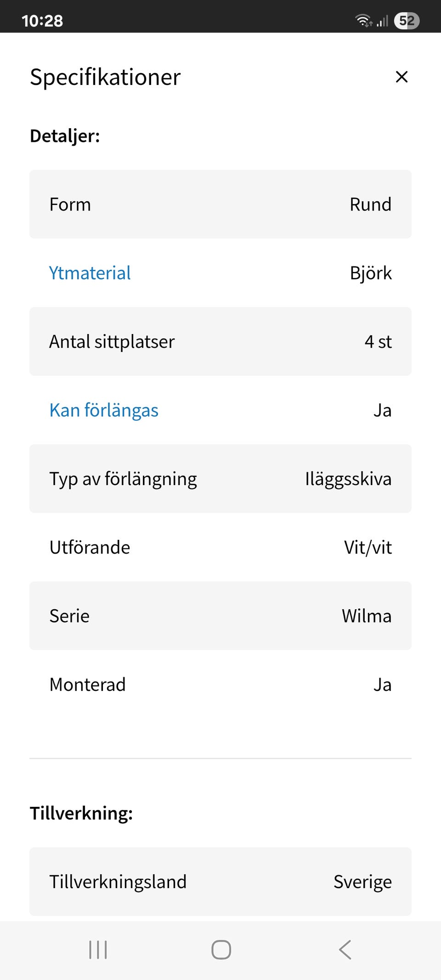The height and width of the screenshot is (980, 441).
Task: Select the Form specification row
Action: (220, 204)
